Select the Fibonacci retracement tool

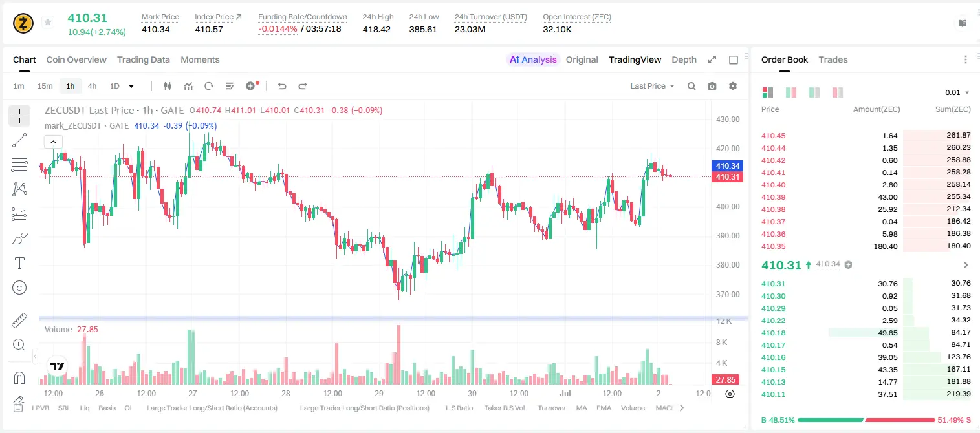click(19, 165)
